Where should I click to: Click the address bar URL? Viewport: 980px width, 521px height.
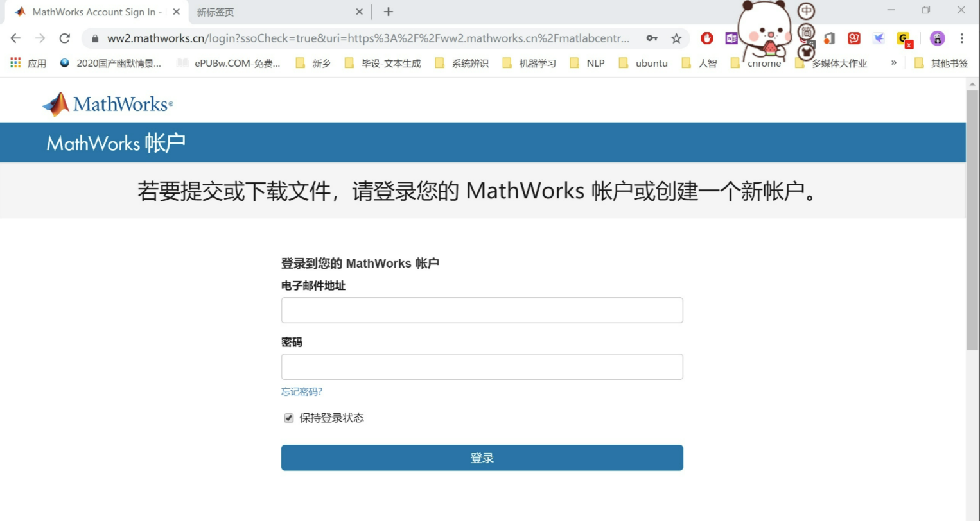click(x=368, y=38)
